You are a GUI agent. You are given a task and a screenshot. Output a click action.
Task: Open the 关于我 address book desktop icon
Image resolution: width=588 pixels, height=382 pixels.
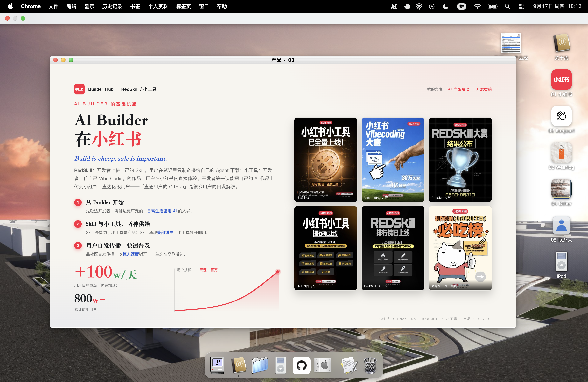coord(561,43)
